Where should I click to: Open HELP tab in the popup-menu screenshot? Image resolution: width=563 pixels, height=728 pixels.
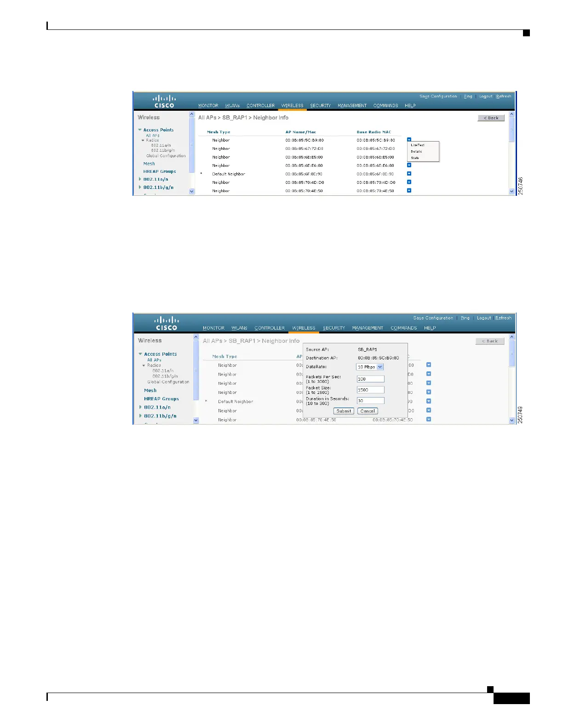point(410,106)
